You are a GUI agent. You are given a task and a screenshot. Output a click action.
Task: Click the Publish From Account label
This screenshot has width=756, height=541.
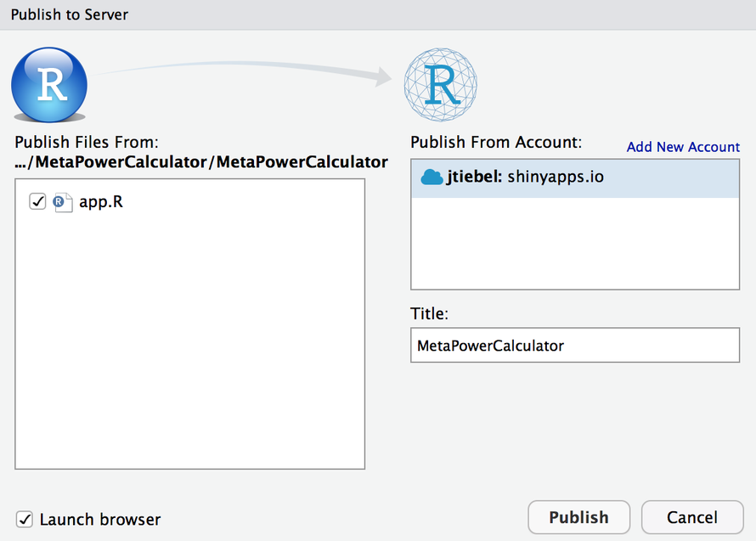[x=496, y=142]
